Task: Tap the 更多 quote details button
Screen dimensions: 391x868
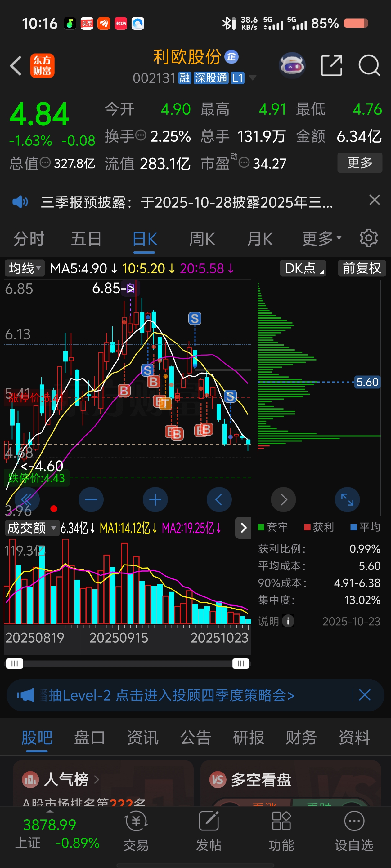Action: pyautogui.click(x=360, y=163)
